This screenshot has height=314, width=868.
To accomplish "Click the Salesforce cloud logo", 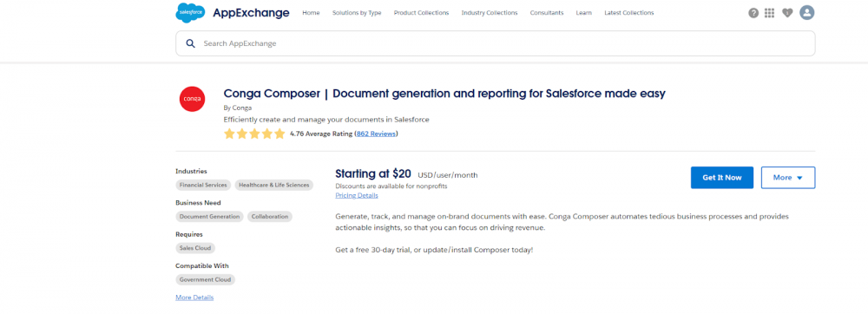I will pos(190,12).
